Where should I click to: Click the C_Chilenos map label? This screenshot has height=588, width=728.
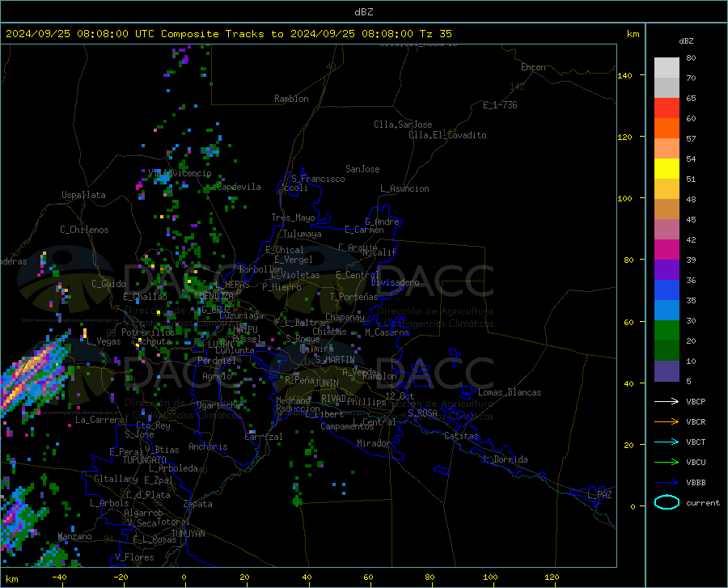[x=84, y=230]
